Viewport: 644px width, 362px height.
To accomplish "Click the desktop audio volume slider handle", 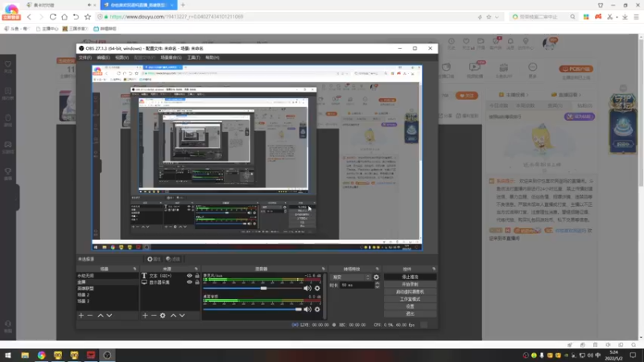I will 299,309.
